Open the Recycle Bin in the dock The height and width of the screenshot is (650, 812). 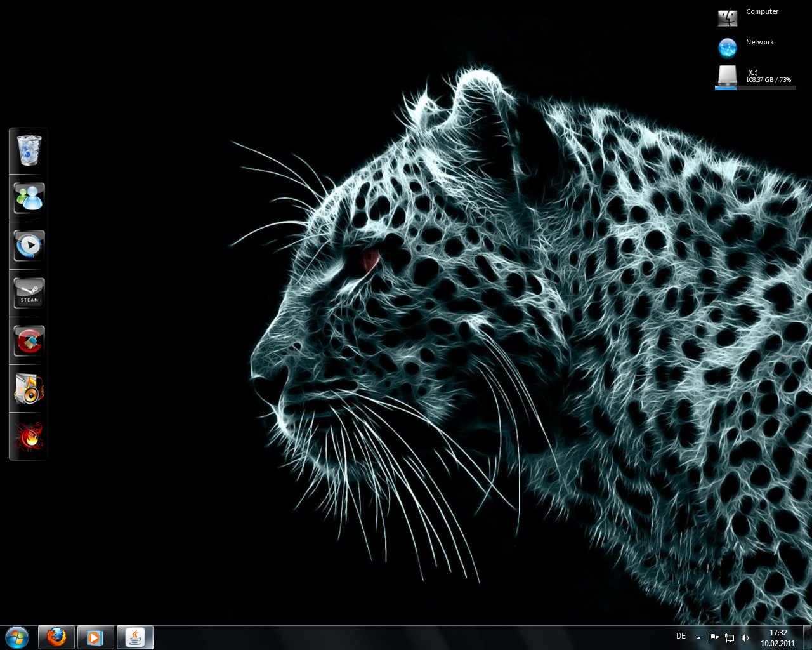29,151
